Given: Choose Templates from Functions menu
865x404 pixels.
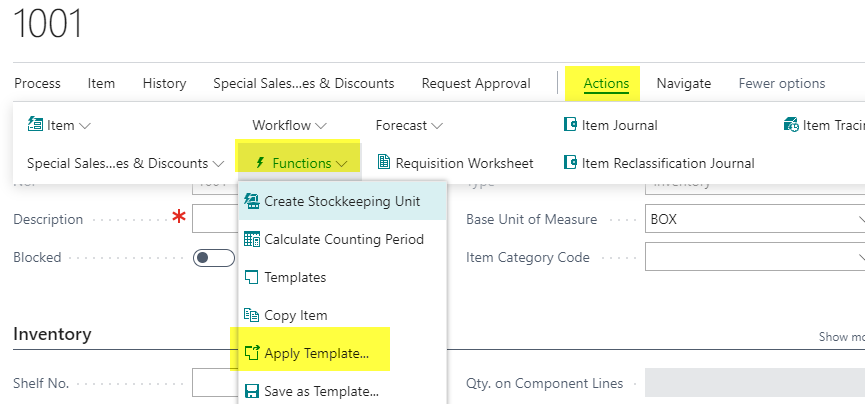Looking at the screenshot, I should pos(343,277).
